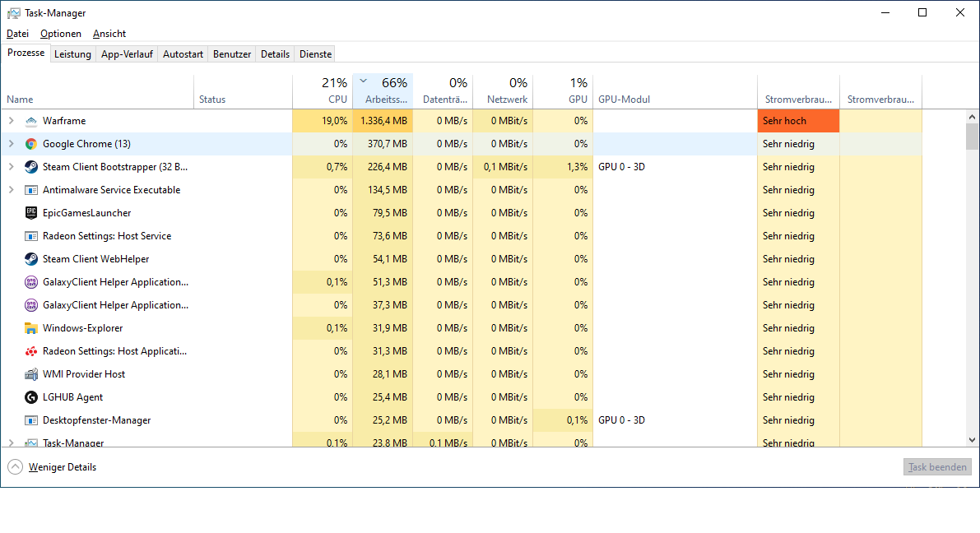Click the scrollbar up arrow
The width and height of the screenshot is (980, 533).
pyautogui.click(x=972, y=117)
